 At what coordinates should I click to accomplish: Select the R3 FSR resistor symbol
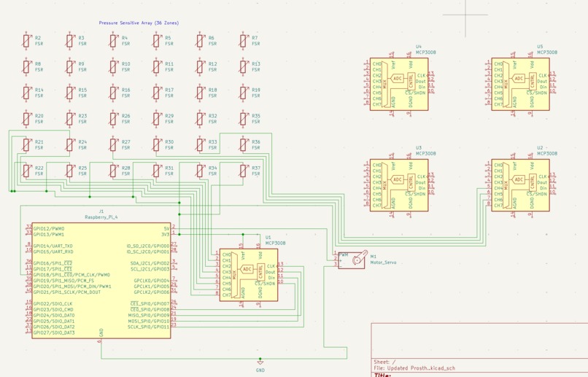(69, 41)
